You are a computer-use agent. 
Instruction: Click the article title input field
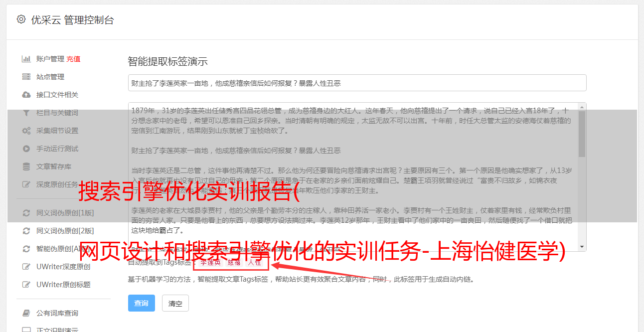357,83
